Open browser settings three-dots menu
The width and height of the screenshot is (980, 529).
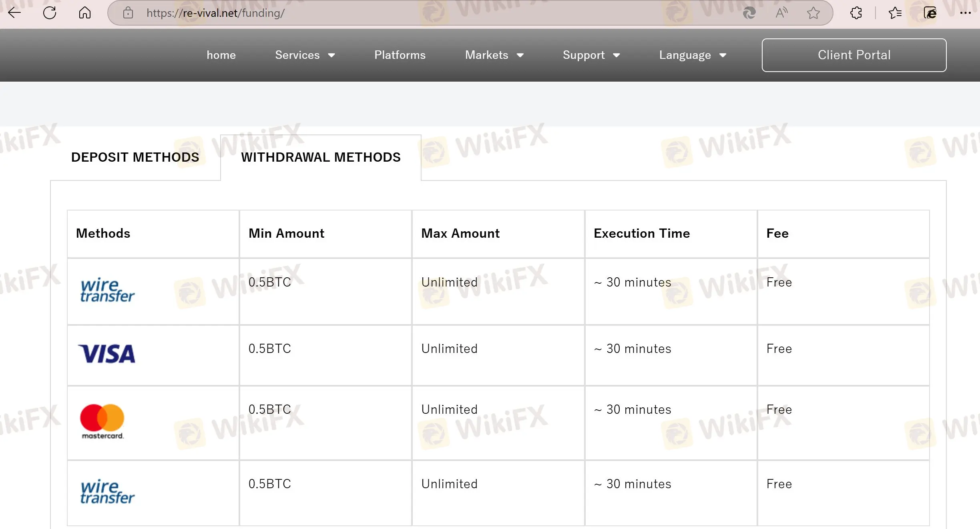(x=965, y=13)
